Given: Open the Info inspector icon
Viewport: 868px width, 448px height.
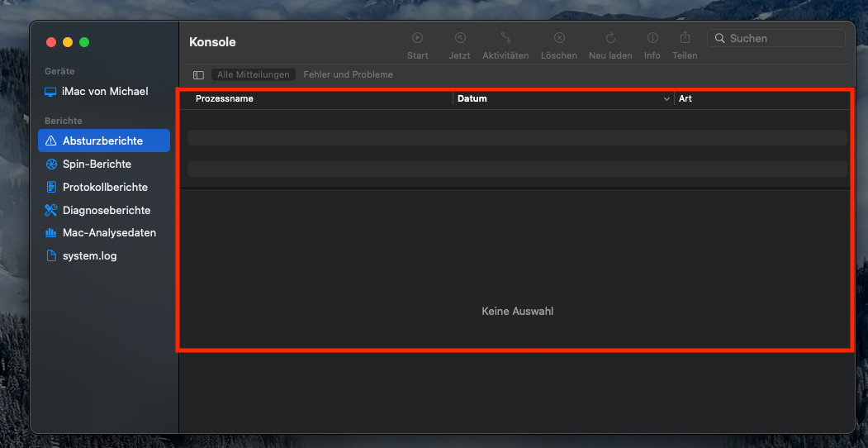Looking at the screenshot, I should point(652,38).
